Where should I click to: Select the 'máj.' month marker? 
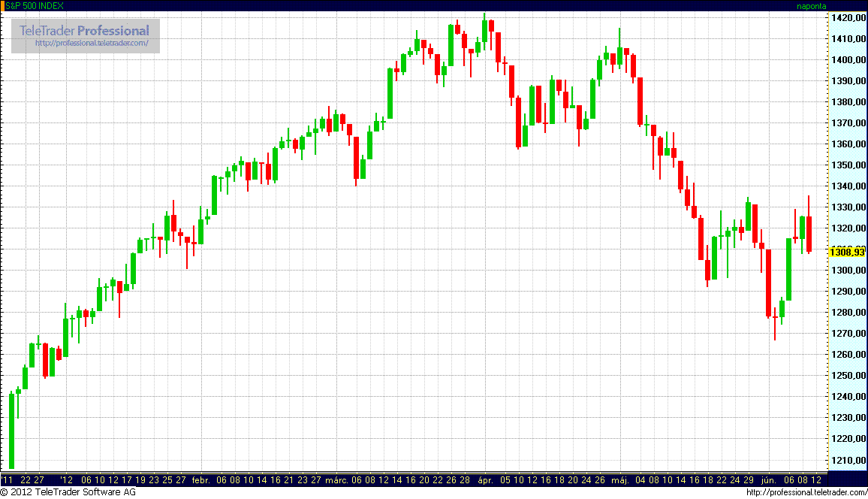point(620,480)
